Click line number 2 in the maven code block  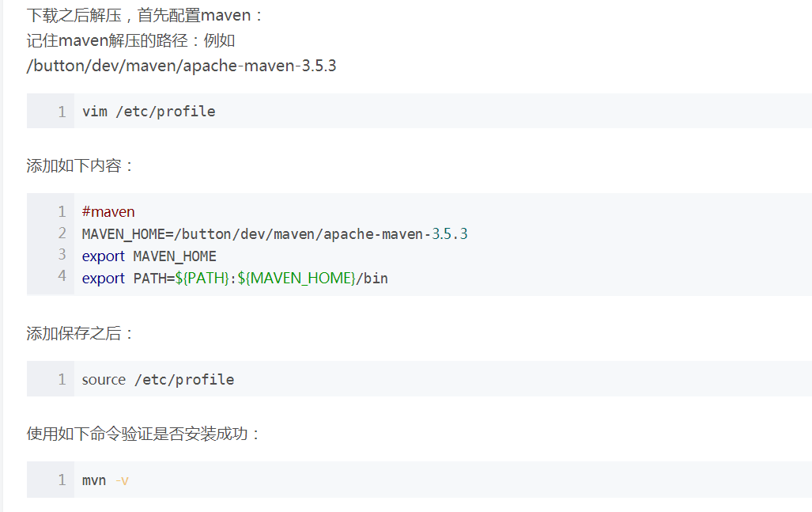pyautogui.click(x=62, y=233)
